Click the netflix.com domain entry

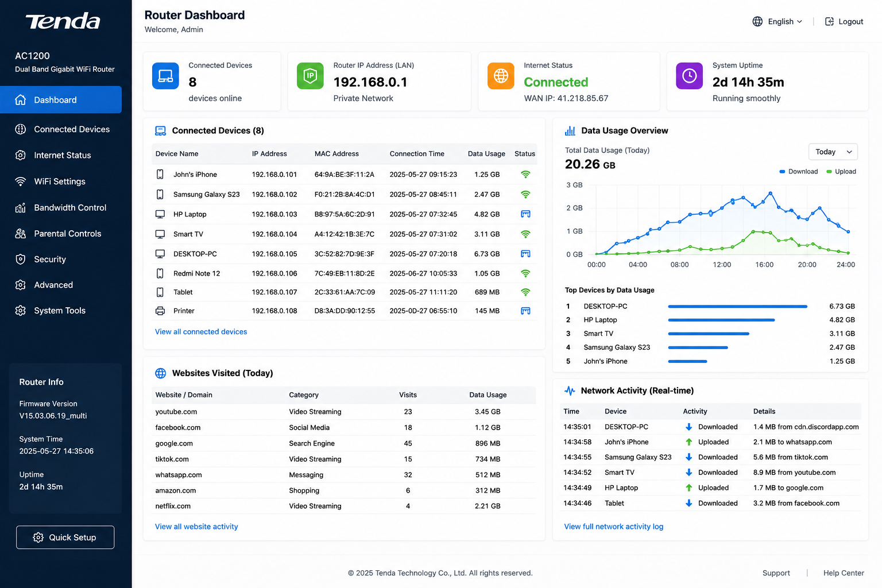[173, 506]
